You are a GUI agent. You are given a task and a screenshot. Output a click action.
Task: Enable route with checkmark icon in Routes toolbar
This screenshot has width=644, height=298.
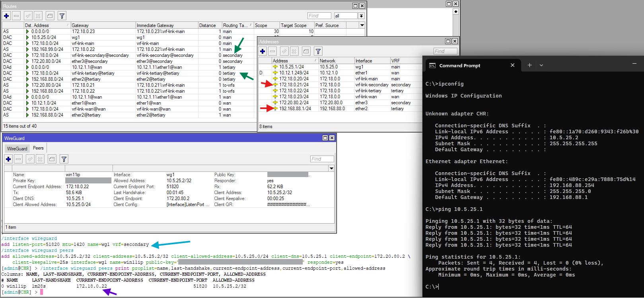pos(28,16)
